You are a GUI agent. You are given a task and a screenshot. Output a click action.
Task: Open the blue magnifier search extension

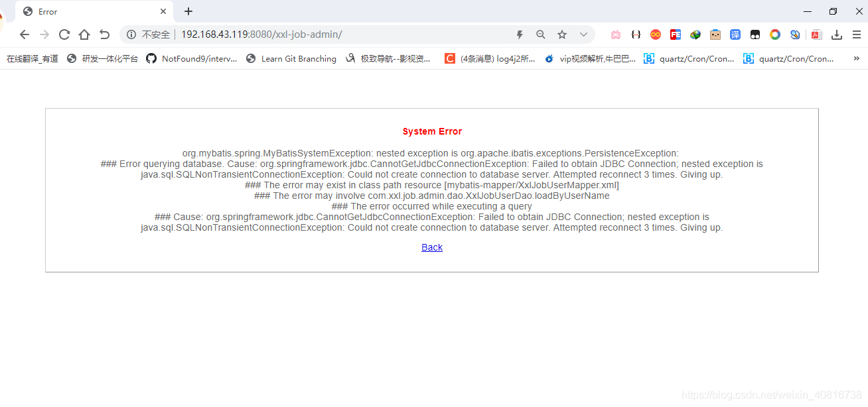[x=795, y=34]
